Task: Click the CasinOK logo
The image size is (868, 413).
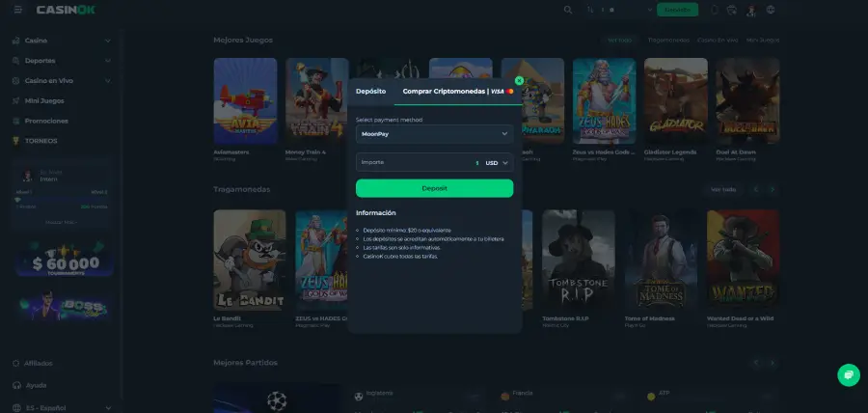Action: click(66, 10)
